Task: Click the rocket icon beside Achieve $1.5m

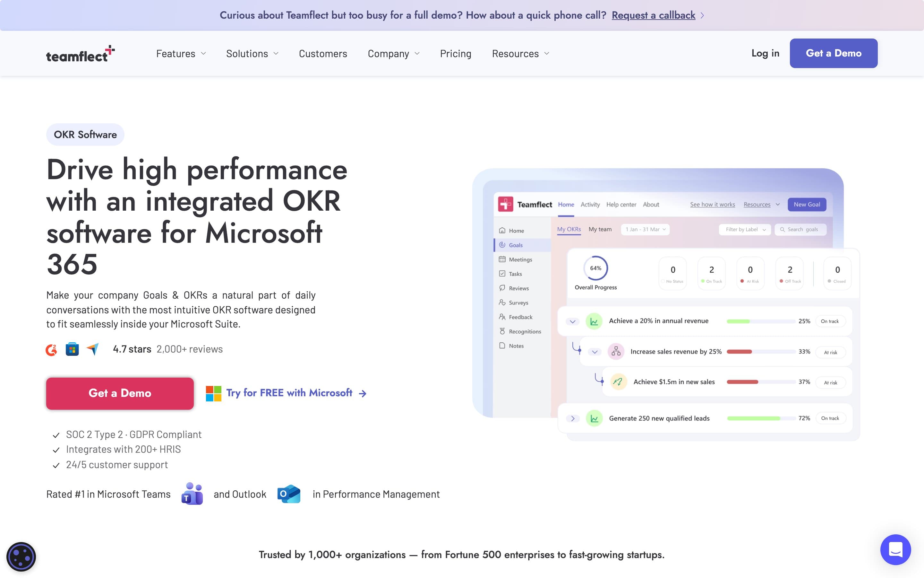Action: coord(619,381)
